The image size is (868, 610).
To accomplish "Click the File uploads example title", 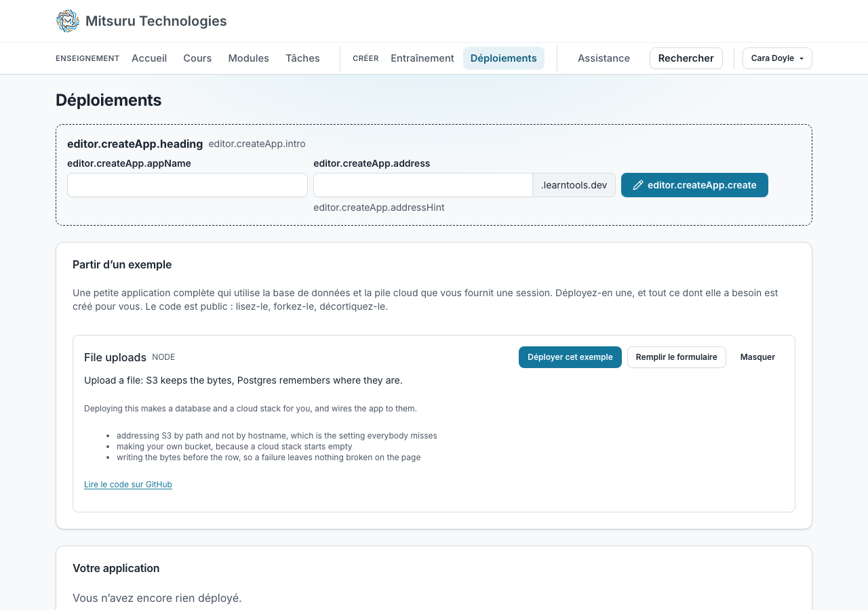I will pos(115,357).
